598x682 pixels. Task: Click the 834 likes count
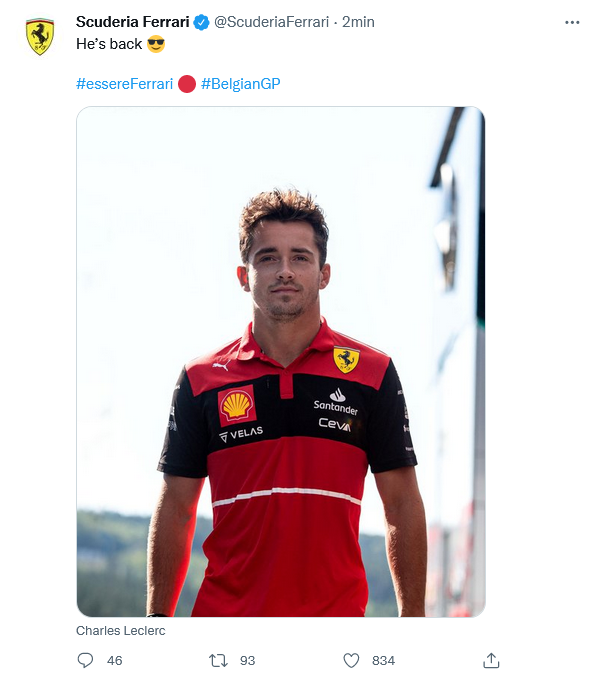tap(383, 661)
